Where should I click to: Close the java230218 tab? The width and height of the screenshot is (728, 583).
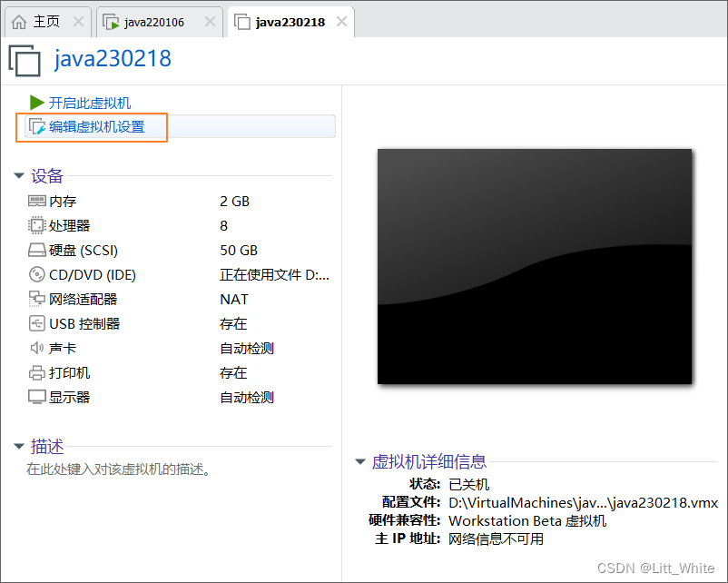tap(340, 20)
